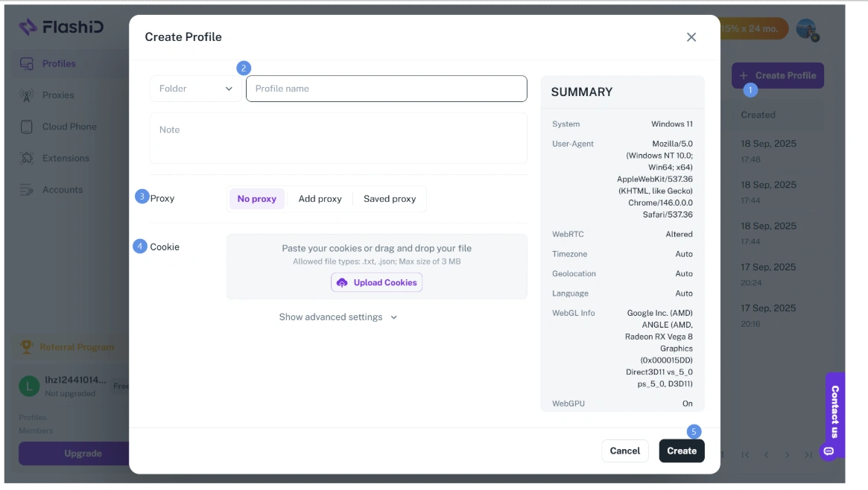
Task: Open the user avatar at top right
Action: coord(807,29)
